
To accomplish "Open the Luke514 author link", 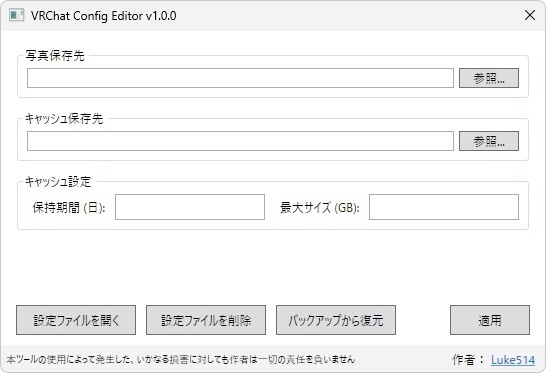I will click(x=513, y=360).
